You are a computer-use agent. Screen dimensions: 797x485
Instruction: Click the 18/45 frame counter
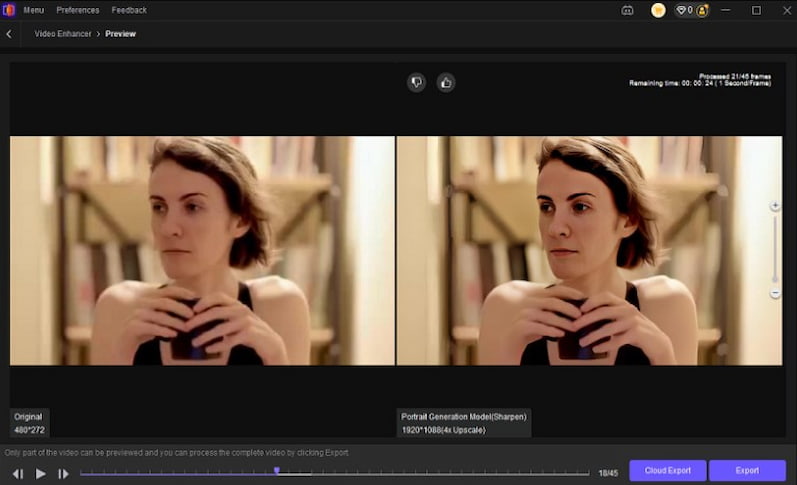tap(608, 473)
